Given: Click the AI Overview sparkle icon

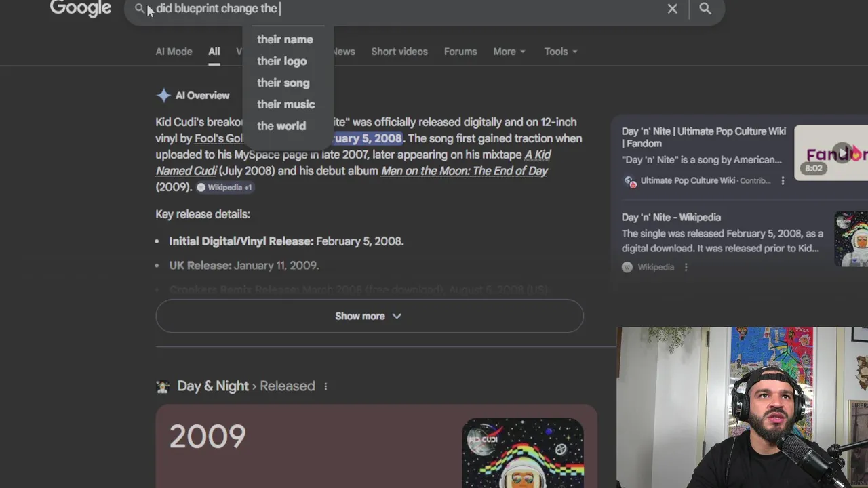Looking at the screenshot, I should pyautogui.click(x=163, y=96).
